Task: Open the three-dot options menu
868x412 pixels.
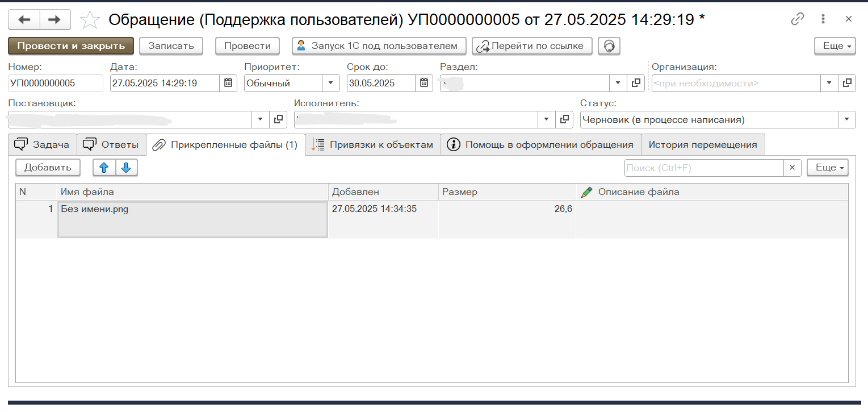Action: pos(823,19)
